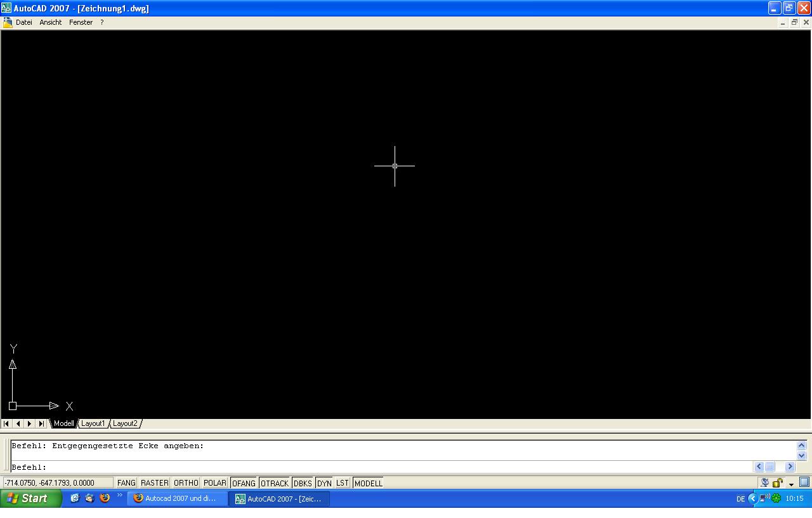Screen dimensions: 812x518
Task: Jump to first layout tab arrow
Action: pyautogui.click(x=6, y=423)
